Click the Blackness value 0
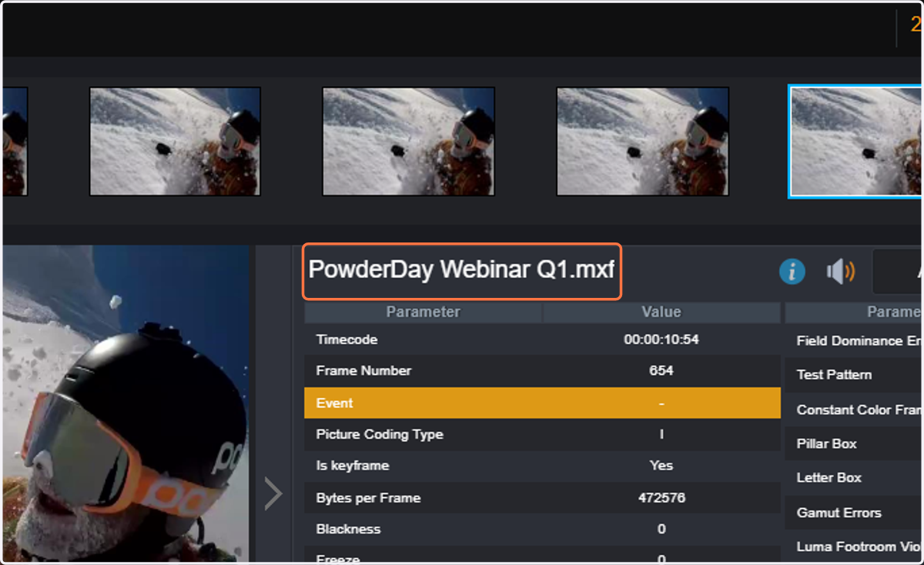The width and height of the screenshot is (924, 565). click(661, 530)
